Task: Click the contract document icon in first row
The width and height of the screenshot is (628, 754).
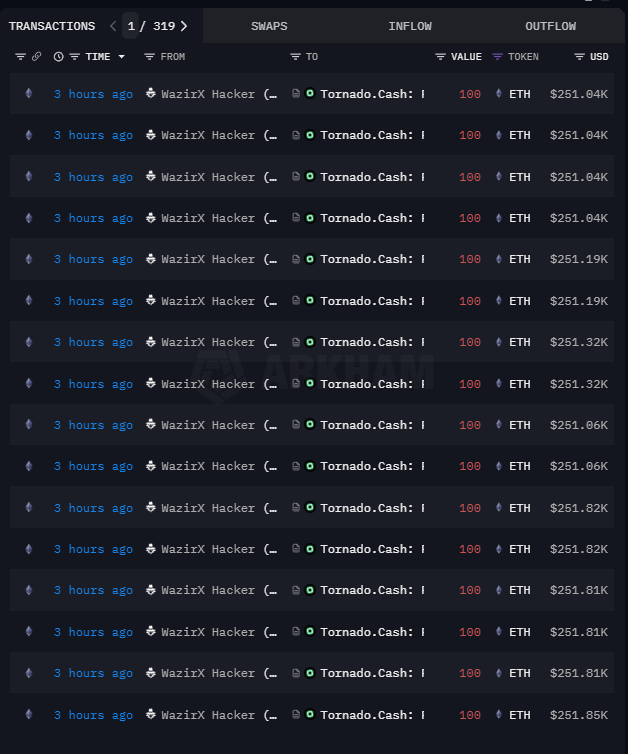Action: coord(296,94)
